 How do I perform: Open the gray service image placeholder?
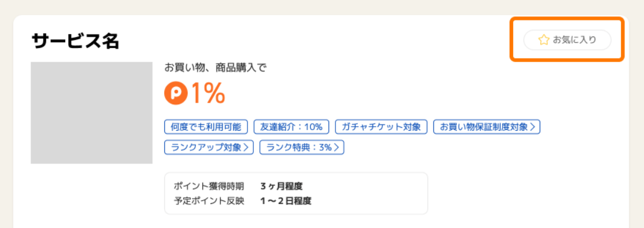[x=91, y=113]
